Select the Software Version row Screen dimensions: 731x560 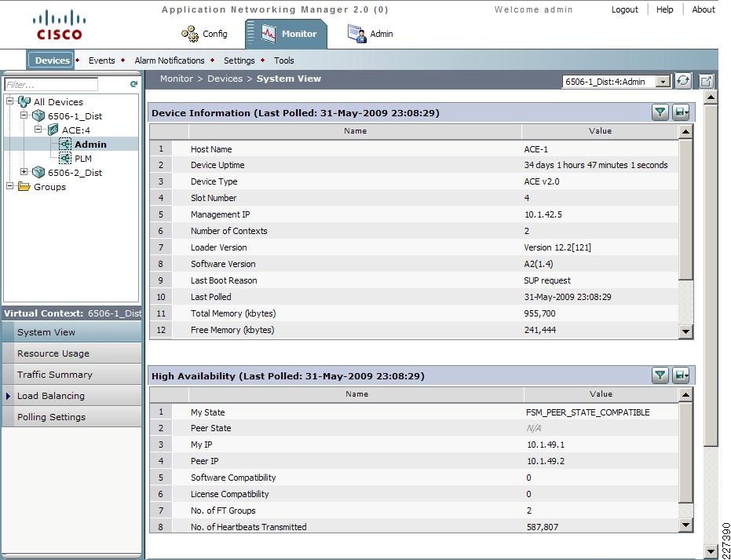[414, 264]
